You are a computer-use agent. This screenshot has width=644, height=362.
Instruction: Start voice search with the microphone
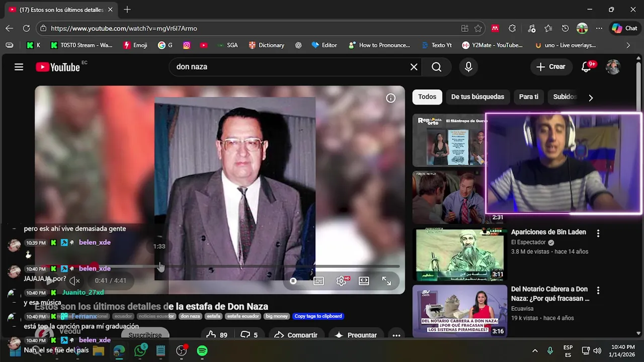point(468,67)
